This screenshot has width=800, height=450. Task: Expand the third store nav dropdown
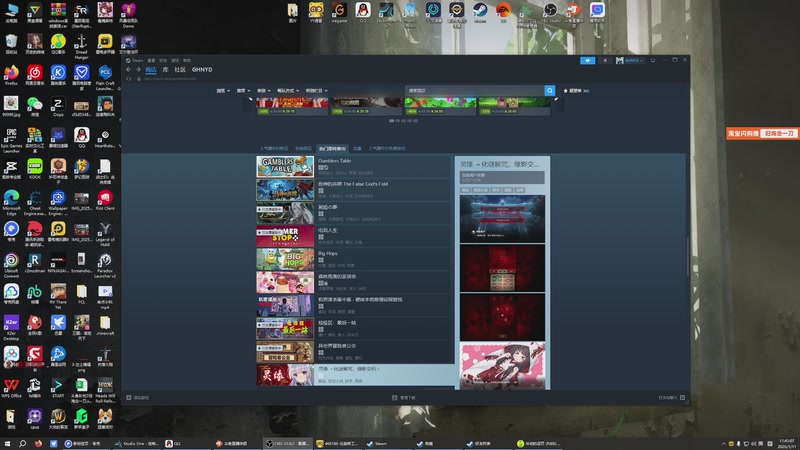click(264, 90)
